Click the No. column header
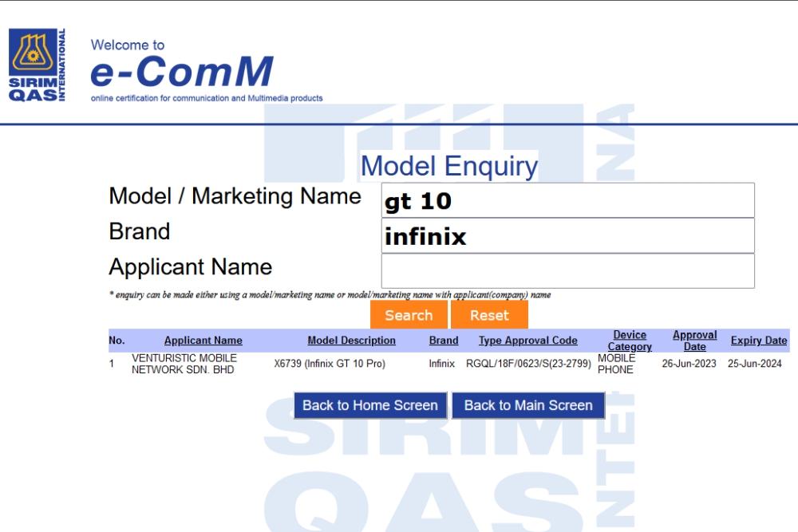Screen dimensions: 798x532 point(117,341)
